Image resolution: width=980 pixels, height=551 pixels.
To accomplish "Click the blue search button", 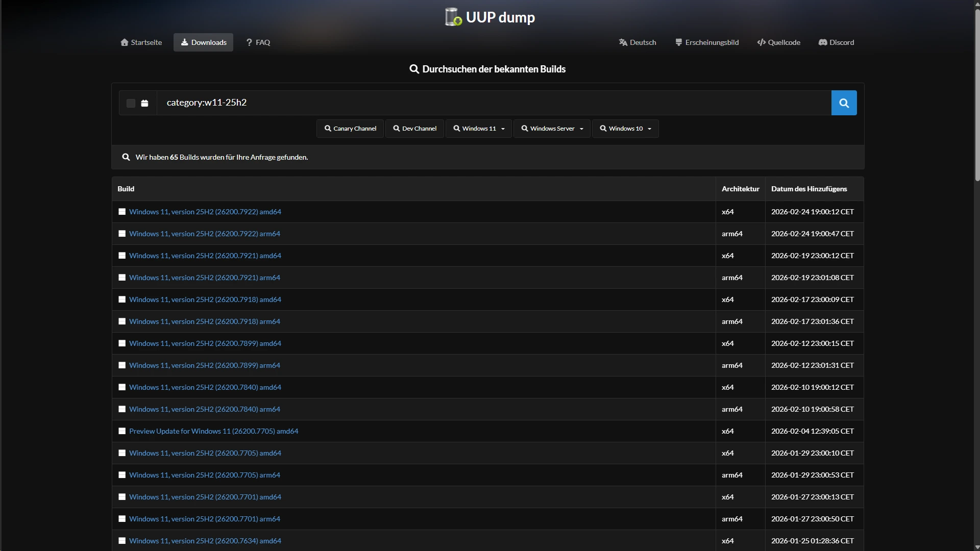I will [844, 103].
